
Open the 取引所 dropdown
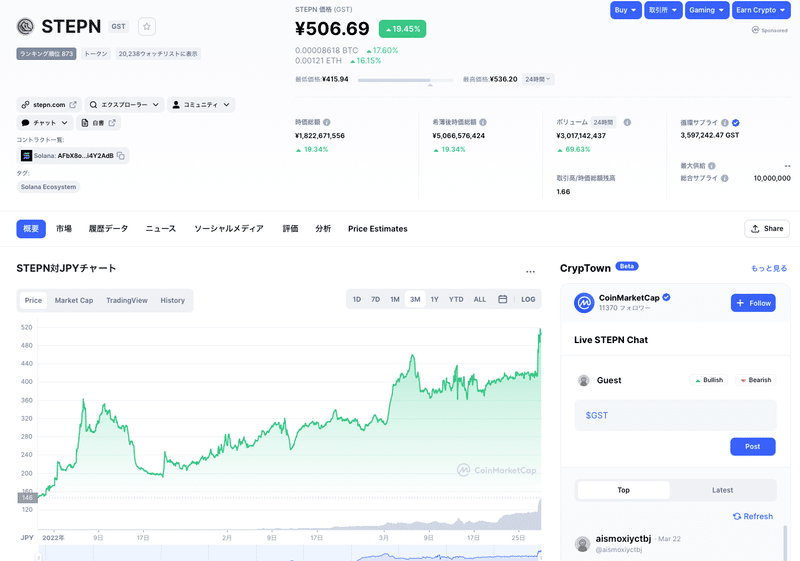pos(663,10)
